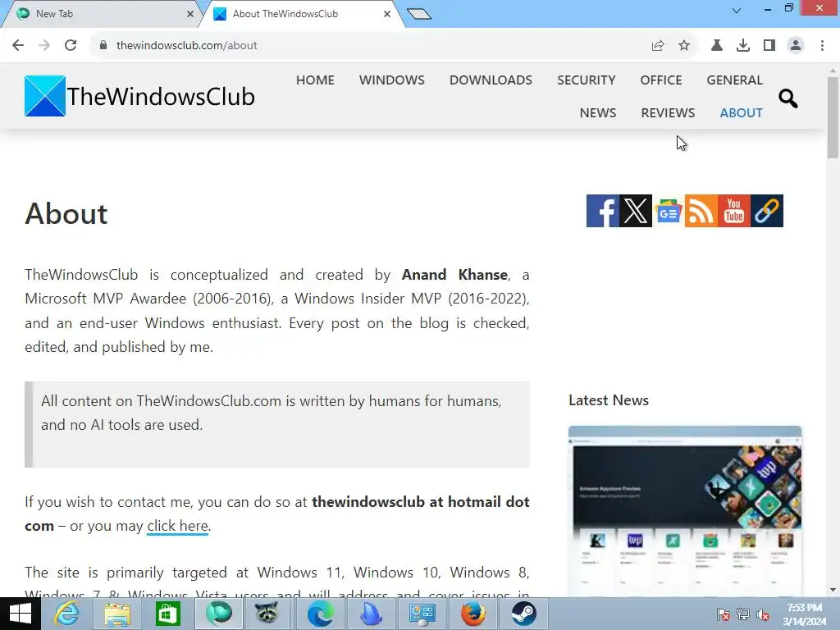Bookmark this page with the star icon

tap(684, 46)
